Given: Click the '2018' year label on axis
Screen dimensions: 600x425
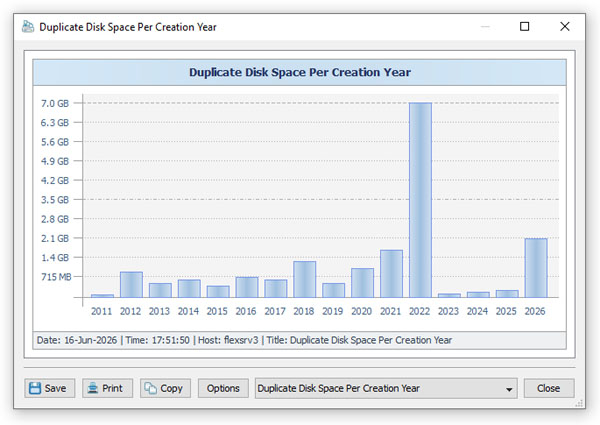Looking at the screenshot, I should pyautogui.click(x=304, y=311).
